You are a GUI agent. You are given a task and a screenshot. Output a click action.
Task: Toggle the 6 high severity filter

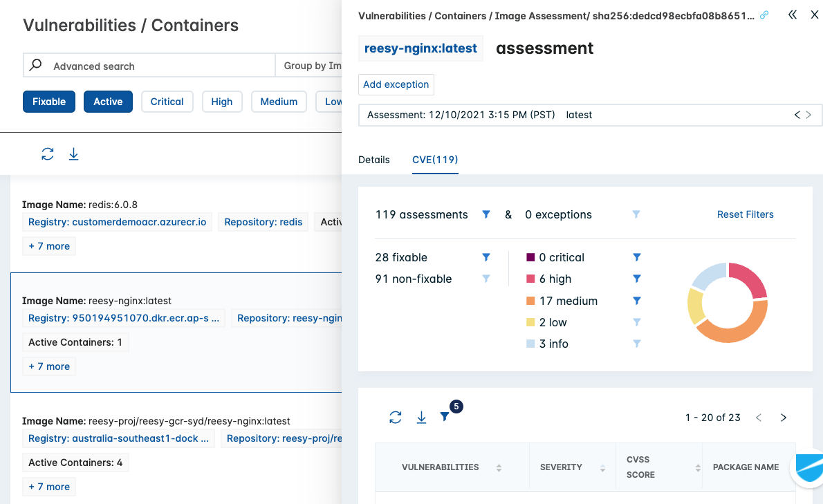[637, 279]
